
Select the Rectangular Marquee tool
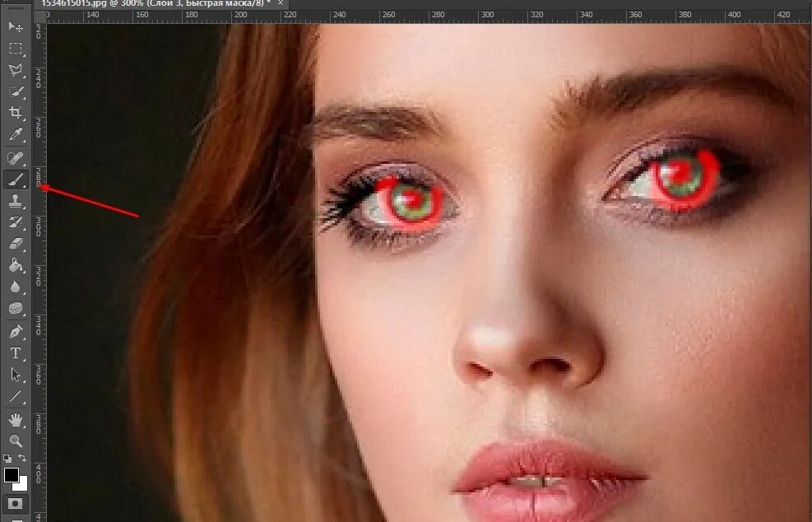(x=16, y=49)
